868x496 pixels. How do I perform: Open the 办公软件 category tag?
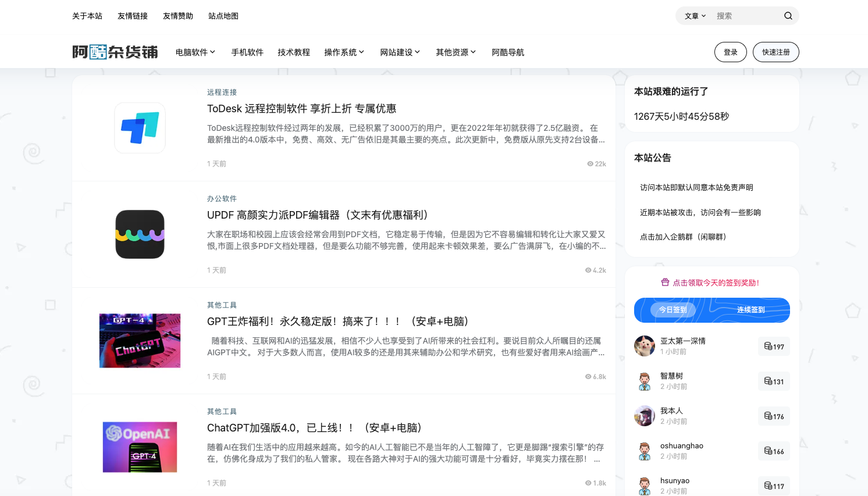click(222, 199)
